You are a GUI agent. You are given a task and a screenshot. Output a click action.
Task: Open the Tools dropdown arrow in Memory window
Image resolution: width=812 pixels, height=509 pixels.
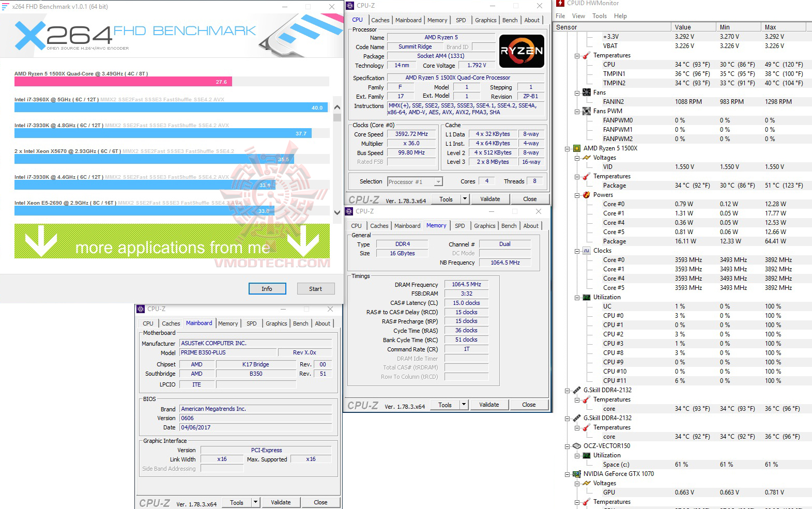tap(464, 405)
